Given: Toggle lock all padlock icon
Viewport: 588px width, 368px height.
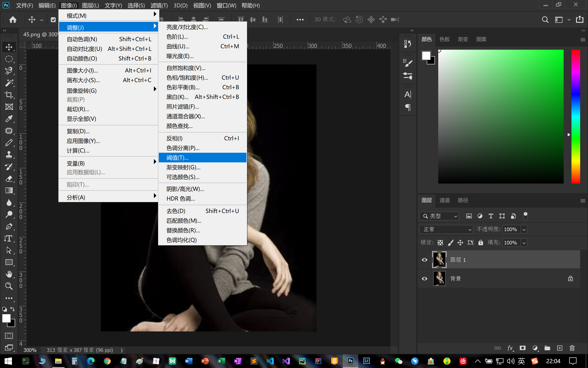Looking at the screenshot, I should (x=481, y=243).
